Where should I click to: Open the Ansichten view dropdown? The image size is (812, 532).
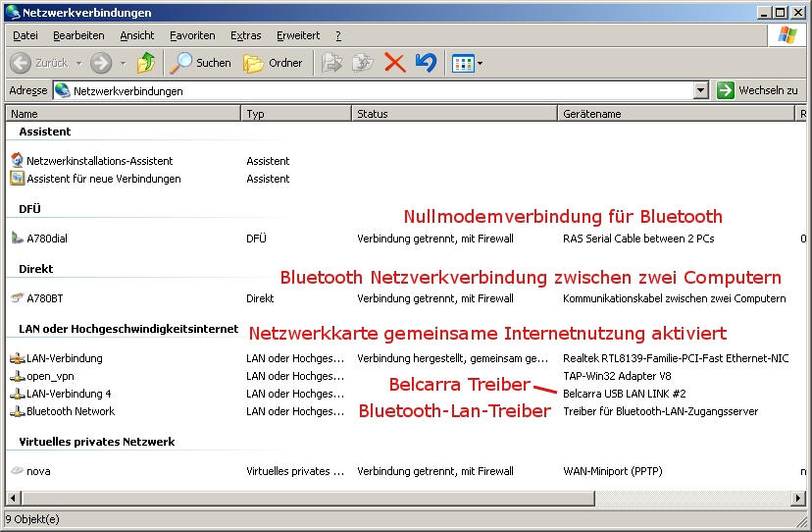[480, 64]
